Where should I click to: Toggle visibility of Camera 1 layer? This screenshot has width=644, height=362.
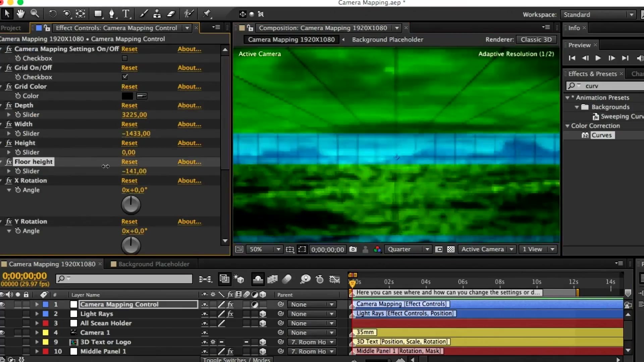(x=2, y=333)
